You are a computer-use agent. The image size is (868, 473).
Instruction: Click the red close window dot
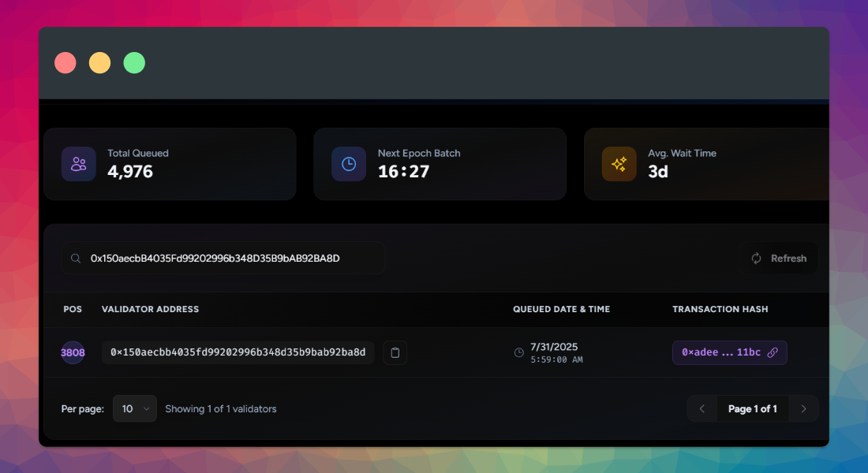click(x=65, y=63)
